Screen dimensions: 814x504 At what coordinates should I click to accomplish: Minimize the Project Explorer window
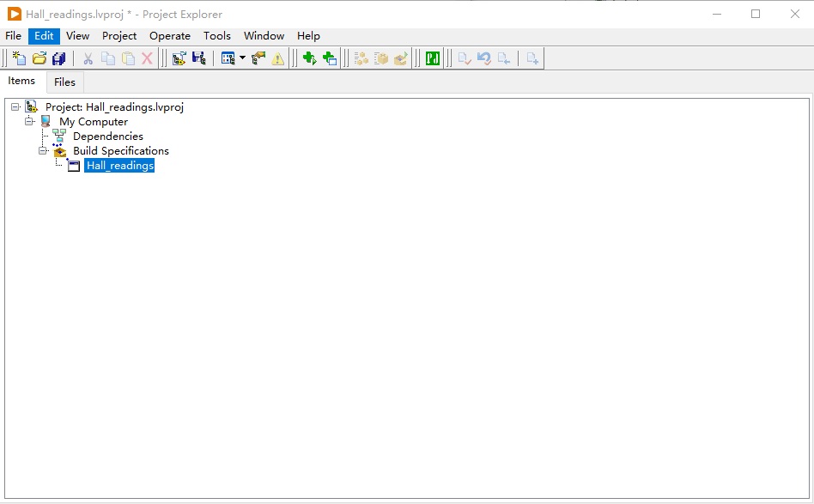click(x=717, y=14)
